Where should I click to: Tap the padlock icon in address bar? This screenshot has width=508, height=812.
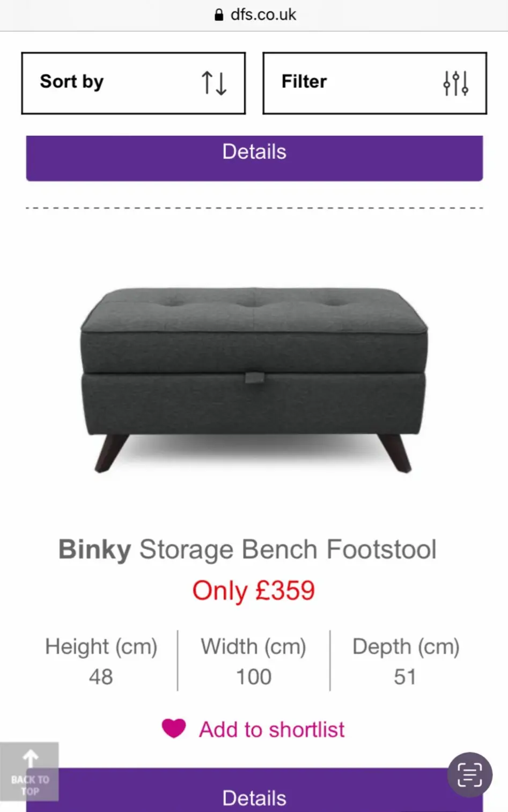click(218, 15)
